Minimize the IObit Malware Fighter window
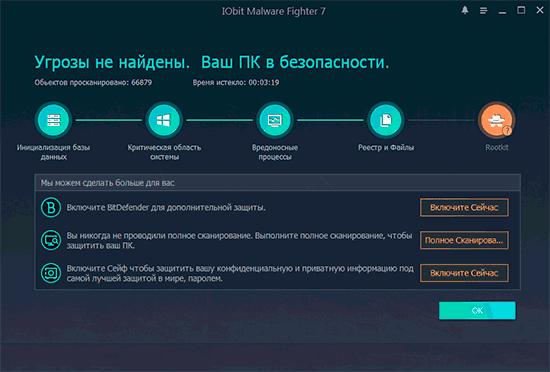Screen dimensions: 550x372 click(502, 13)
